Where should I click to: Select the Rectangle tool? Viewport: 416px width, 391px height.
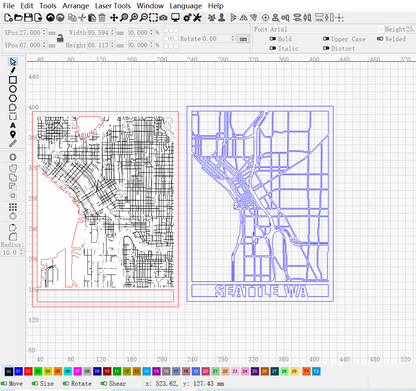[x=13, y=80]
